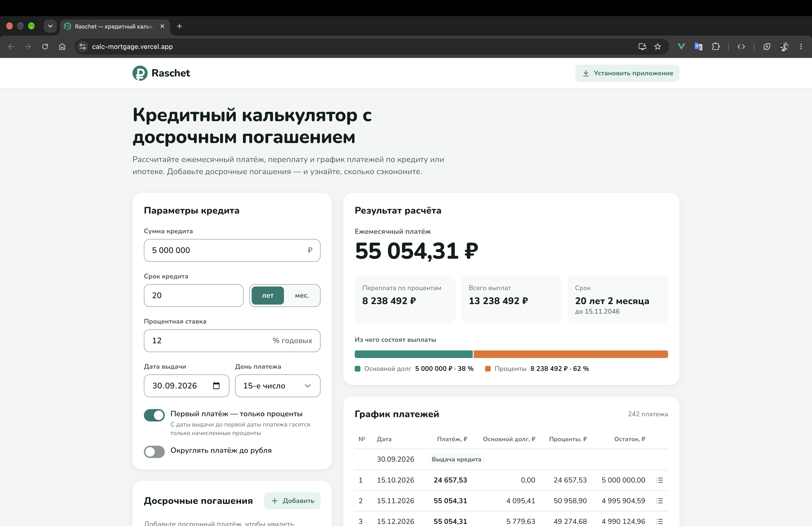Open the Extensions puzzle menu

tap(716, 46)
